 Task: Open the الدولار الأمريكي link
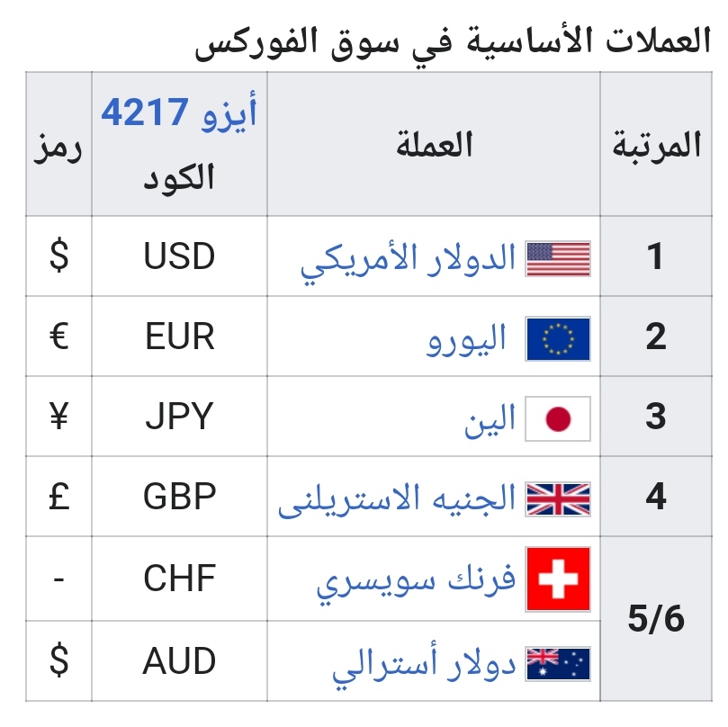pos(409,259)
